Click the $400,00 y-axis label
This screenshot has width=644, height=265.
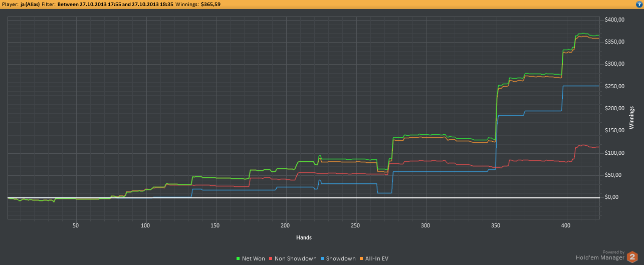click(614, 20)
